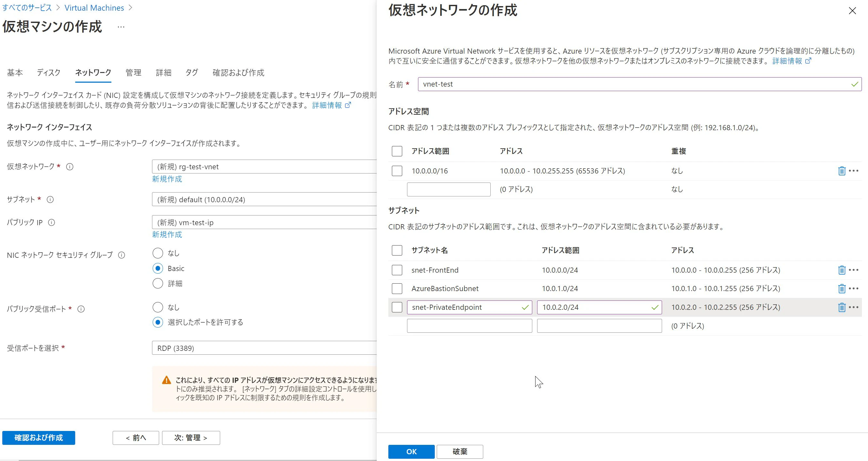
Task: Confirm virtual network with OK button
Action: coord(411,452)
